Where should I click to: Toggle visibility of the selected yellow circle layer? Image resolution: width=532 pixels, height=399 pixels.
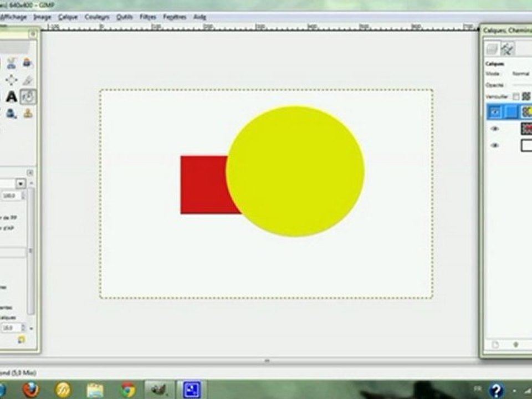495,112
